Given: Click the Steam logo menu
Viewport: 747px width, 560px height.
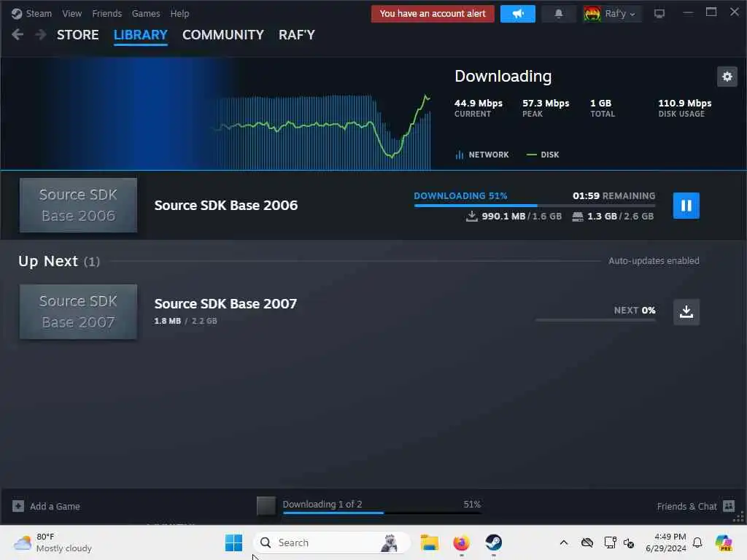Looking at the screenshot, I should coord(31,13).
